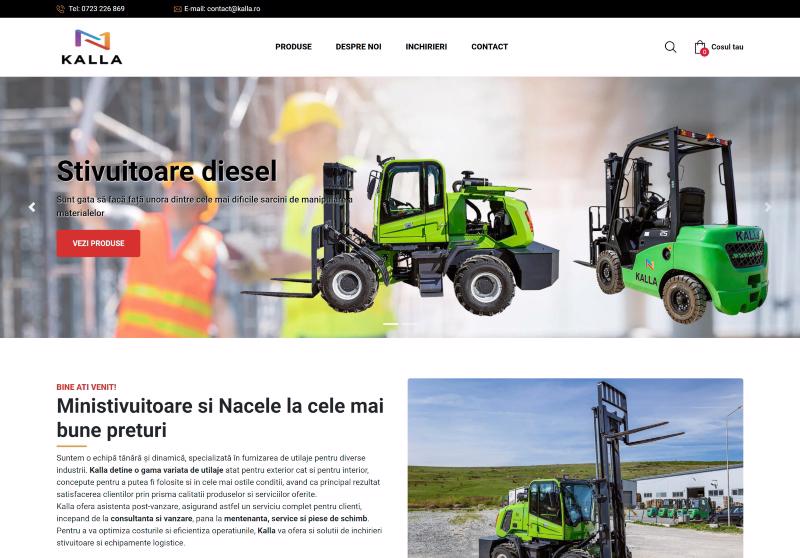The width and height of the screenshot is (800, 558).
Task: Click the BINE ATI VENIT! text
Action: [x=86, y=387]
